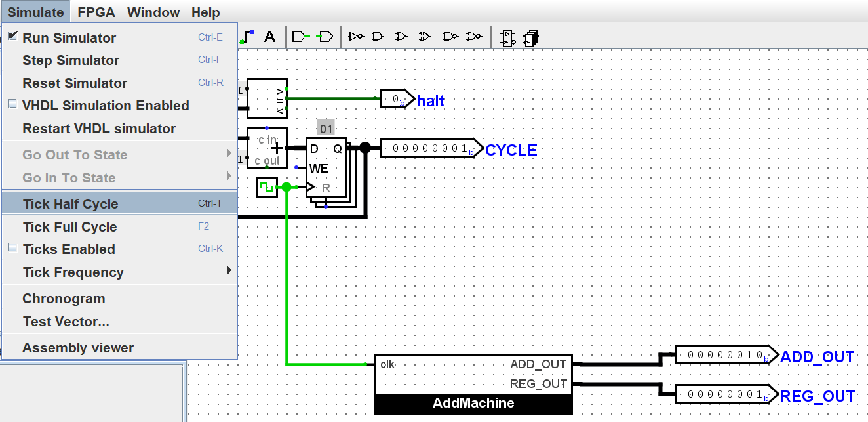
Task: Select the D flip-flop tool
Action: click(507, 37)
